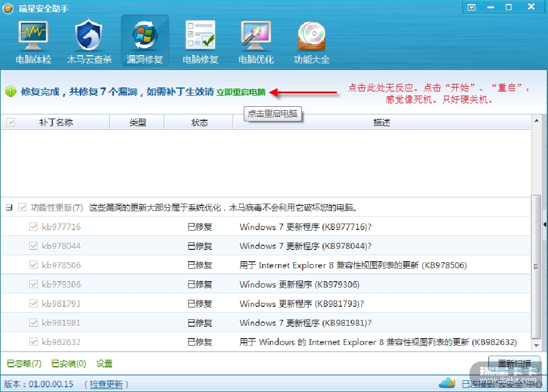Open the 已忽略(7) list
This screenshot has width=548, height=392.
coord(24,363)
